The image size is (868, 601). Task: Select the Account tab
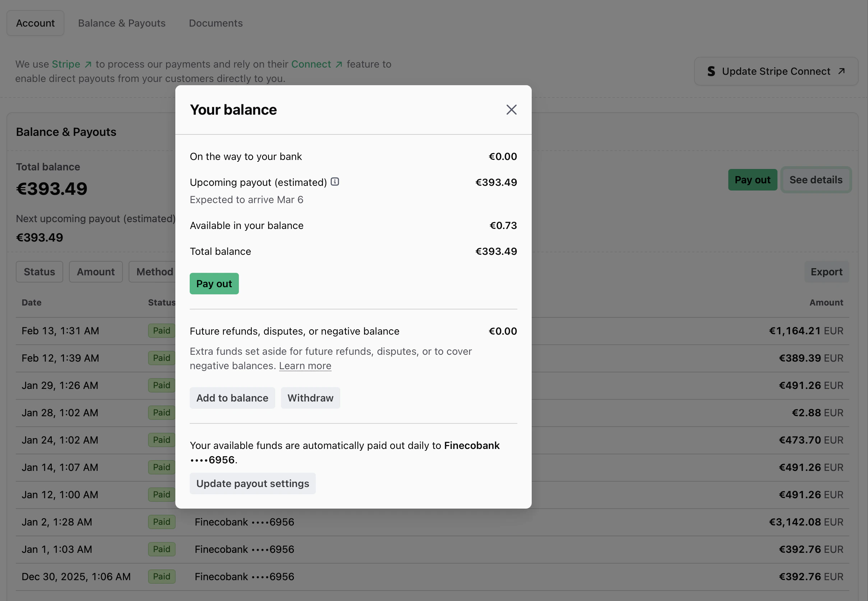(x=35, y=23)
